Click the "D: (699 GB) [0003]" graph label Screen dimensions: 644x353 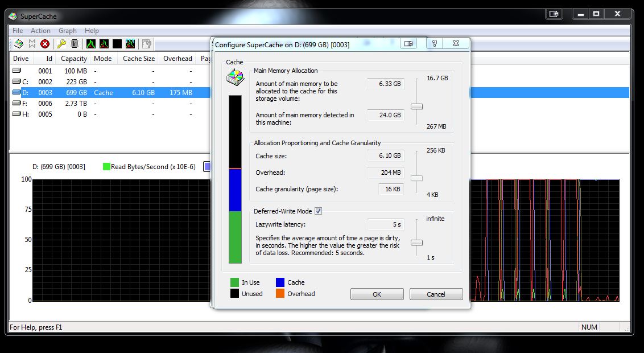coord(59,167)
